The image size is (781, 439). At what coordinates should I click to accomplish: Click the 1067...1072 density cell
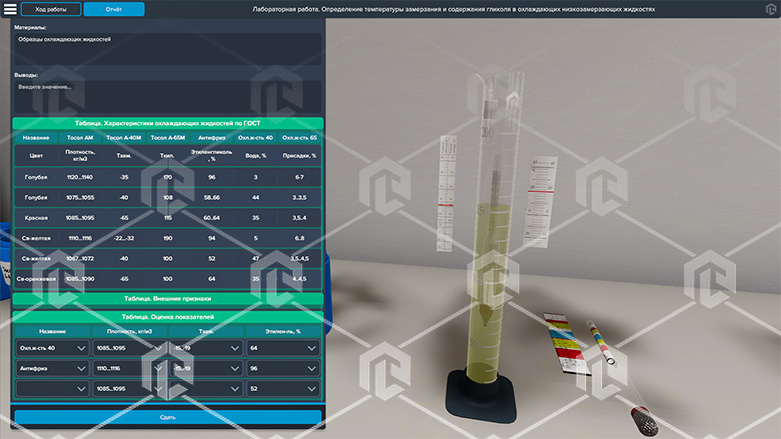point(80,259)
